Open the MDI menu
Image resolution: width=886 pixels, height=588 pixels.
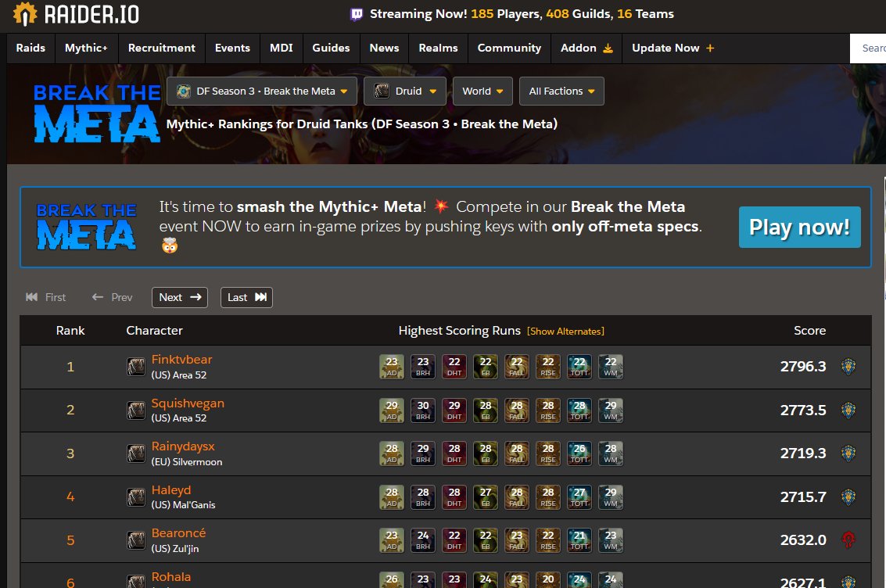[282, 48]
